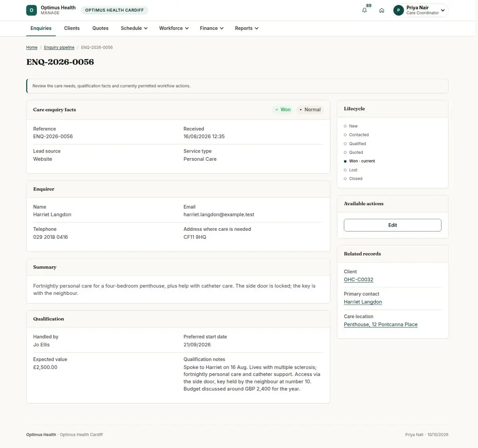Screen dimensions: 478x448
Task: Expand the user account menu chevron
Action: pyautogui.click(x=443, y=10)
